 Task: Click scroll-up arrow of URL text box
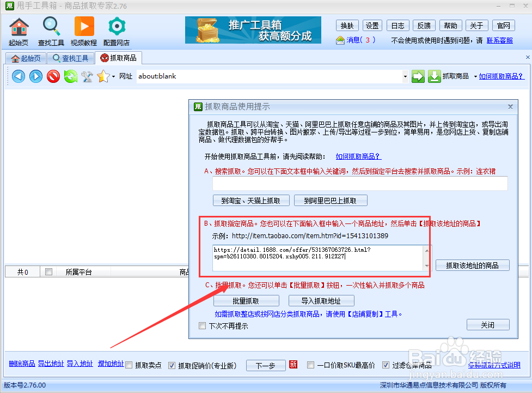(427, 251)
